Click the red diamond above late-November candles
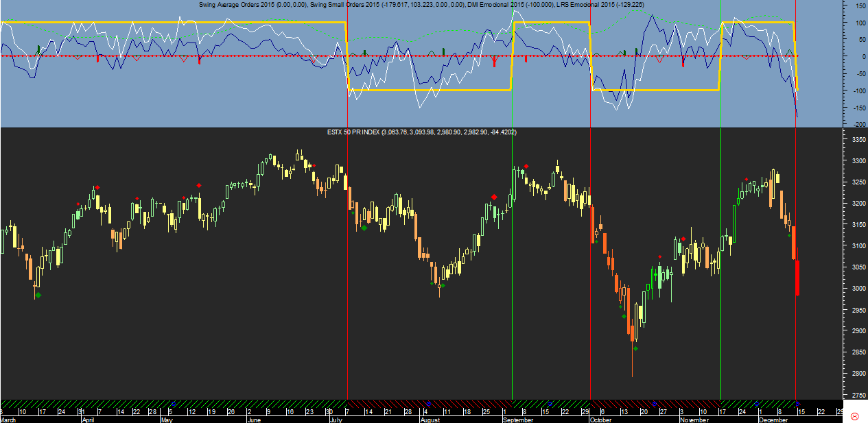 (746, 180)
